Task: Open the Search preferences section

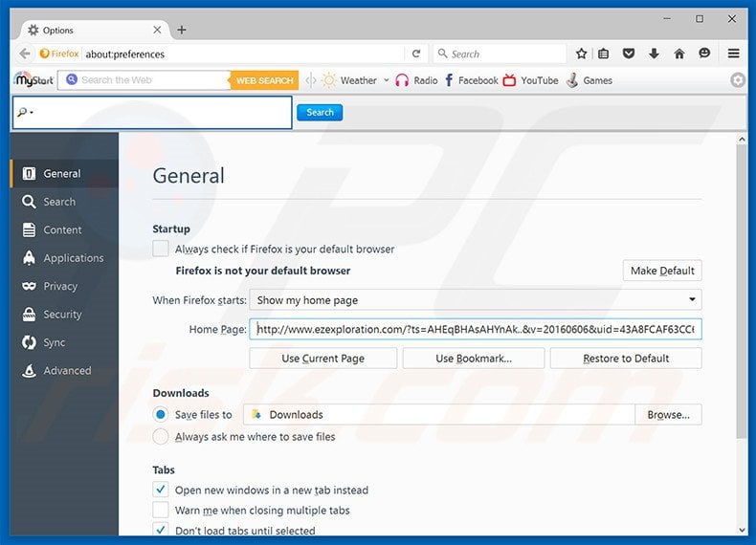Action: click(64, 202)
